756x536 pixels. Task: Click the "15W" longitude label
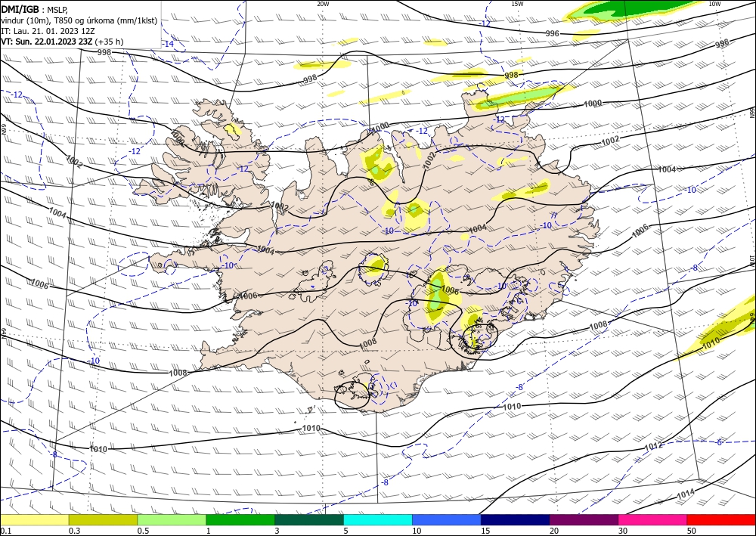(x=517, y=4)
